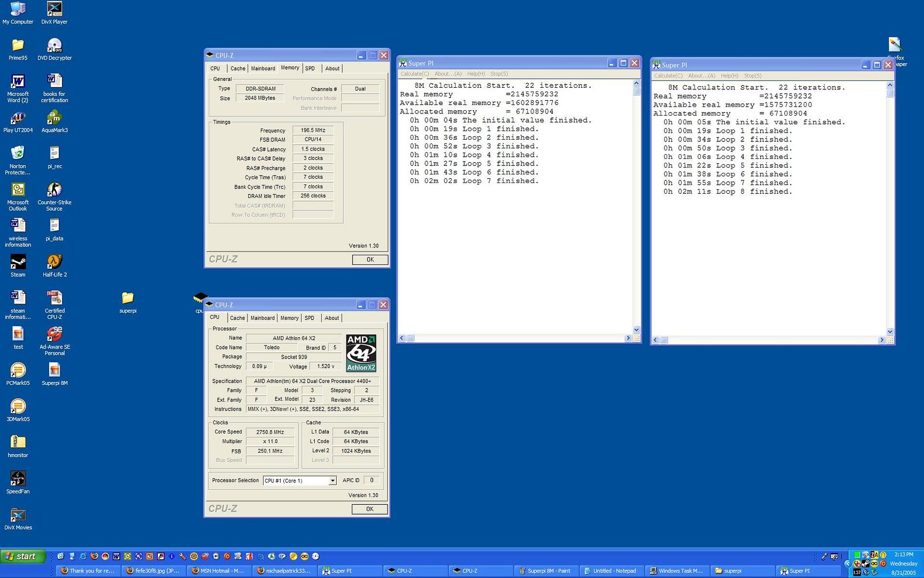Launch Microsoft Outlook desktop icon
Viewport: 924px width, 578px height.
(x=18, y=196)
